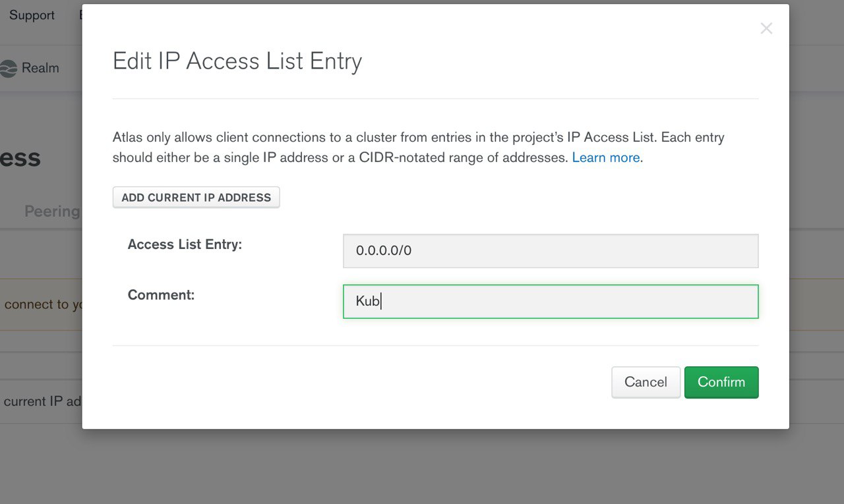Click the Atlas description paragraph text
The height and width of the screenshot is (504, 844).
coord(419,148)
